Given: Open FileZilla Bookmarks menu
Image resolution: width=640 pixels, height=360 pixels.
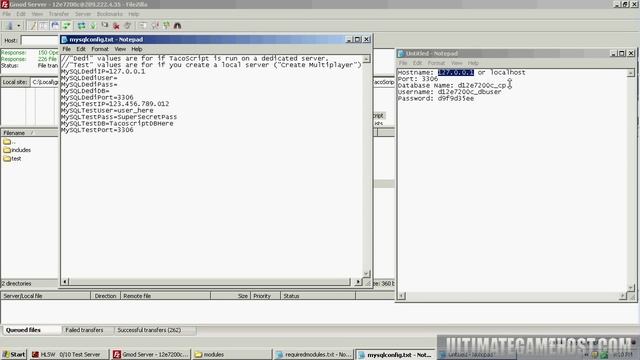Looking at the screenshot, I should point(110,14).
